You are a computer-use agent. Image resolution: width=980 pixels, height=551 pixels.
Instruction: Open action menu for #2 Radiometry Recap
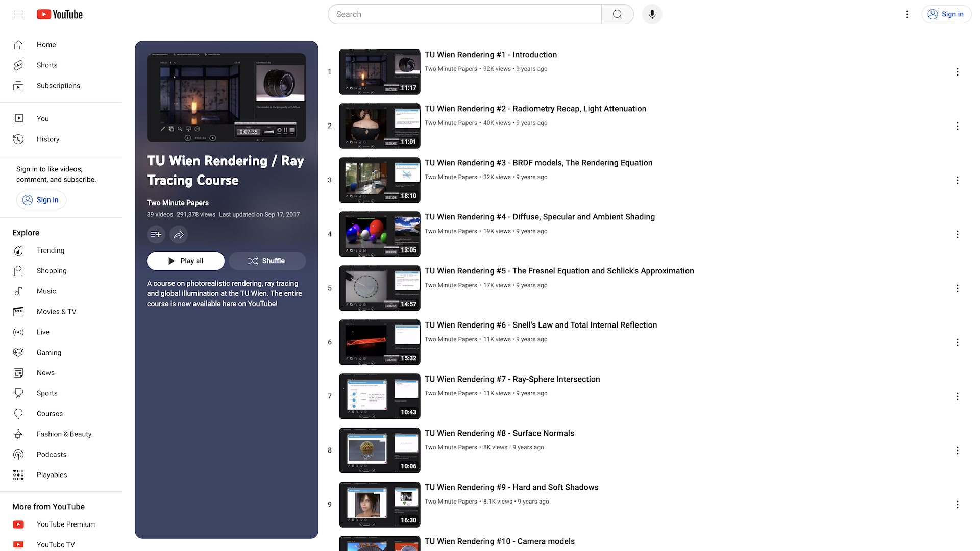click(958, 126)
